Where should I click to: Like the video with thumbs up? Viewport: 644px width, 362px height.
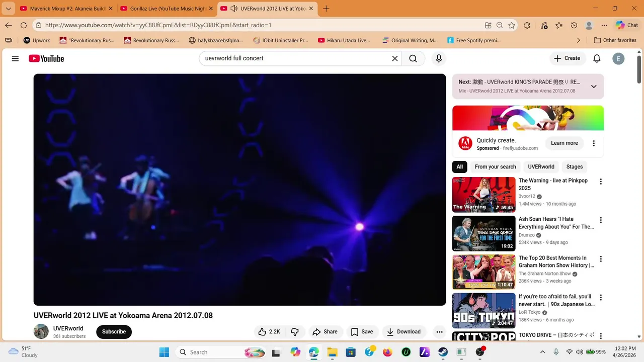(269, 332)
